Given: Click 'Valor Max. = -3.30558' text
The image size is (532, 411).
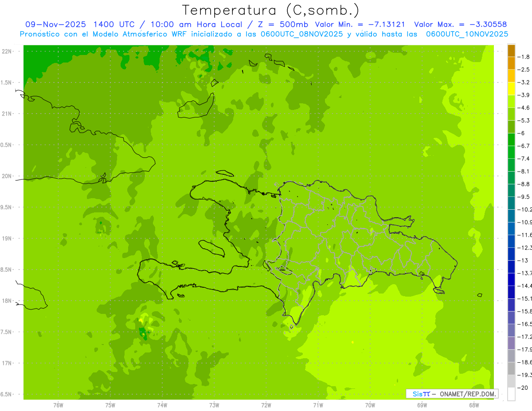Looking at the screenshot, I should pyautogui.click(x=460, y=24).
